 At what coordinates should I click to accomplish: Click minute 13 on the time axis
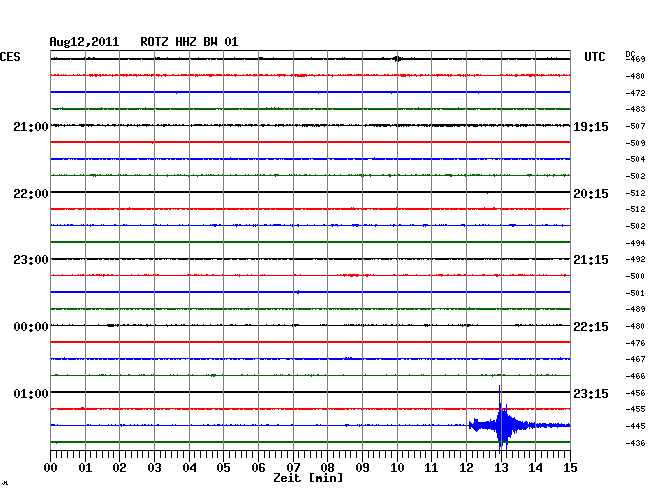click(x=501, y=468)
